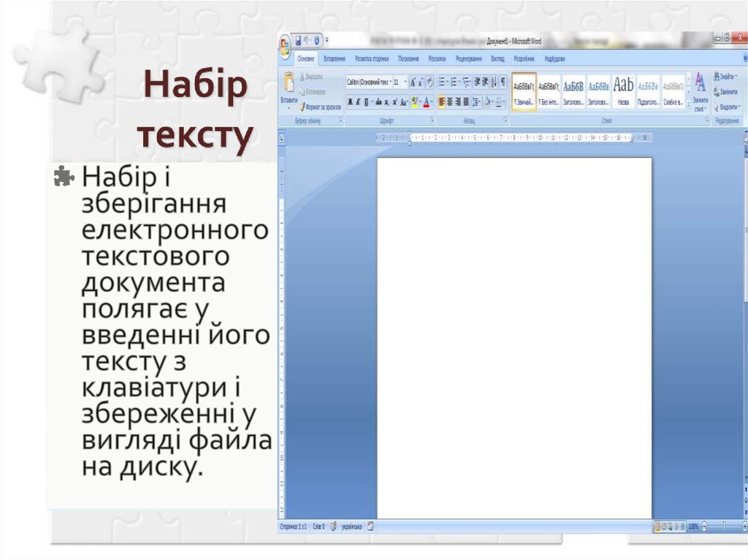
Task: Switch to the Вставлення ribbon tab
Action: (x=335, y=58)
